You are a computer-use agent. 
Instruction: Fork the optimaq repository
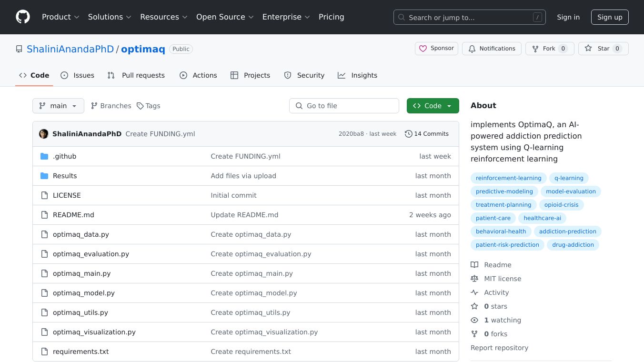tap(549, 49)
